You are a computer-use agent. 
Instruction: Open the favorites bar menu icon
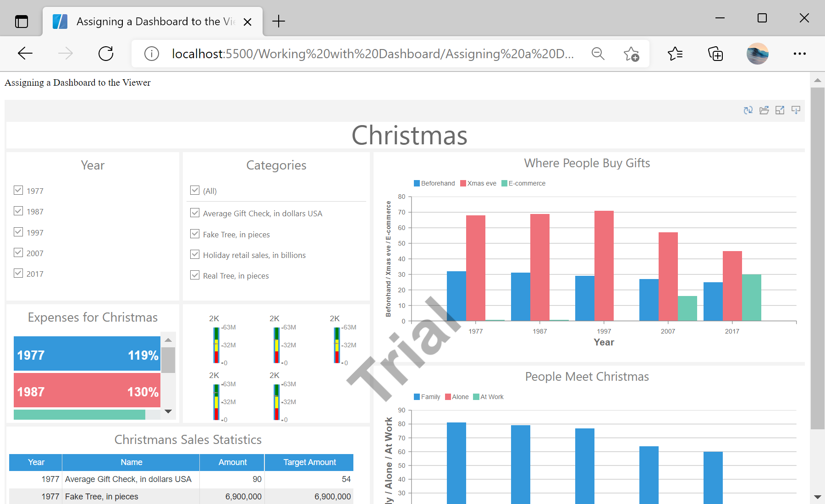tap(674, 54)
